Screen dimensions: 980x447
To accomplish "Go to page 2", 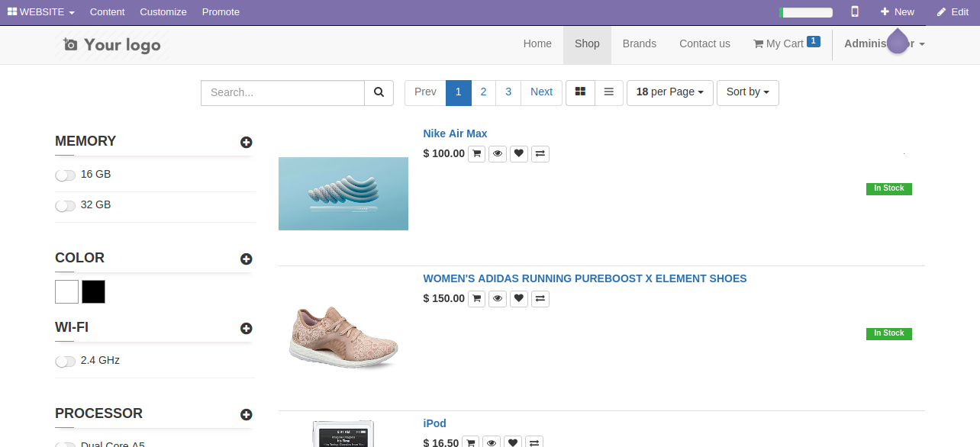I will (x=483, y=92).
